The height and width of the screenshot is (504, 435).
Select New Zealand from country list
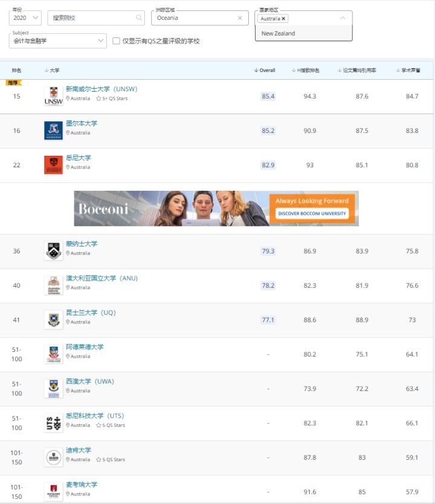point(303,33)
